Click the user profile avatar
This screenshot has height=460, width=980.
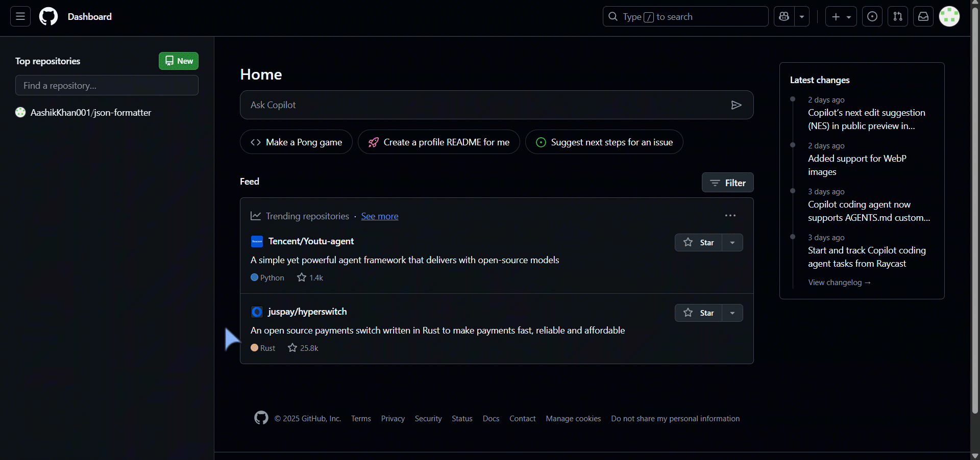949,17
